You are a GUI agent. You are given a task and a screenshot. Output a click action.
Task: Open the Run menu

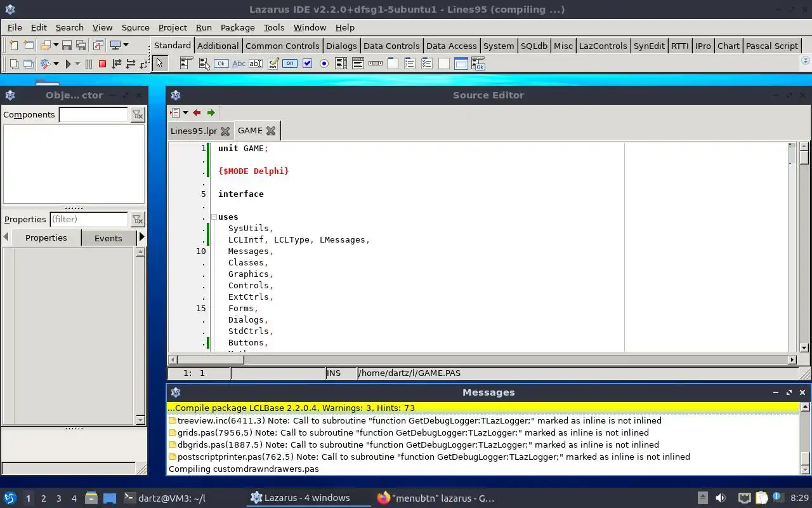point(204,27)
